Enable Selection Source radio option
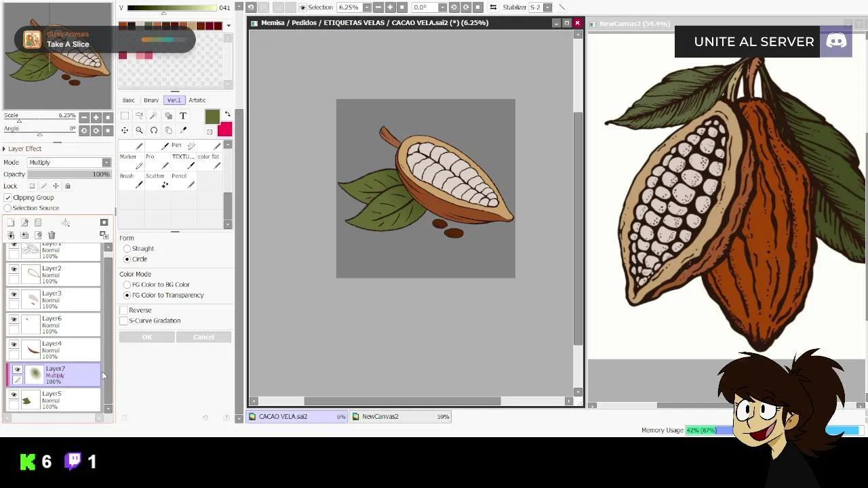 point(7,208)
